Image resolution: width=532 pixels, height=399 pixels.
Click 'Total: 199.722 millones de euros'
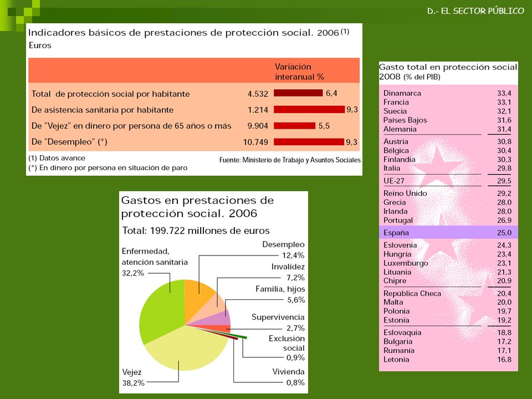pyautogui.click(x=196, y=231)
